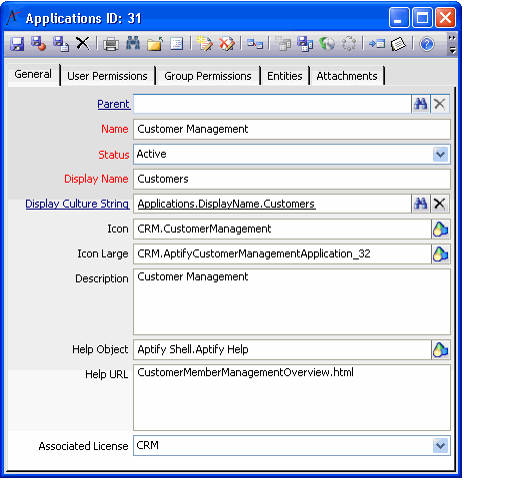
Task: Click binoculars search icon beside Parent field
Action: coord(421,104)
